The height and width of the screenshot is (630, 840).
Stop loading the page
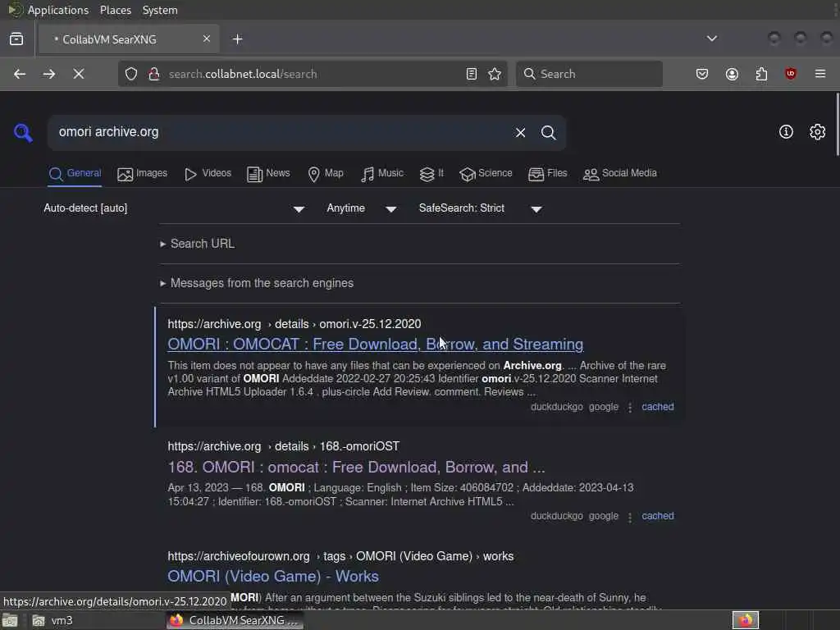(79, 74)
